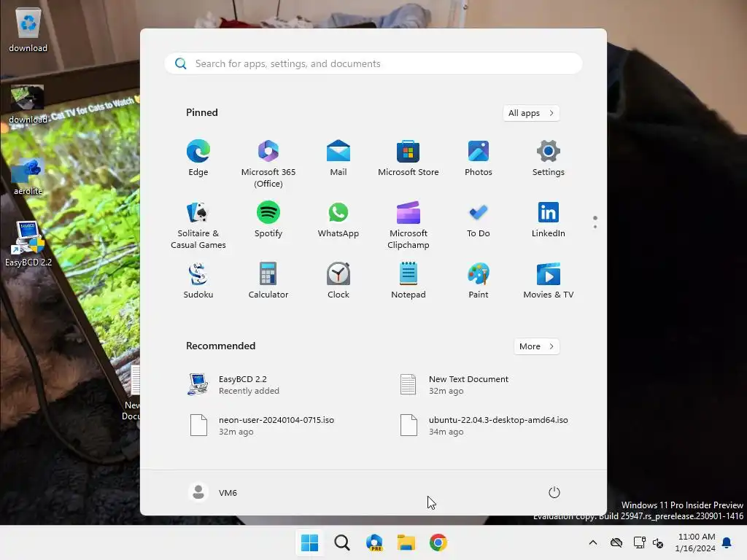Image resolution: width=747 pixels, height=560 pixels.
Task: Open Microsoft Clipchamp
Action: [409, 225]
